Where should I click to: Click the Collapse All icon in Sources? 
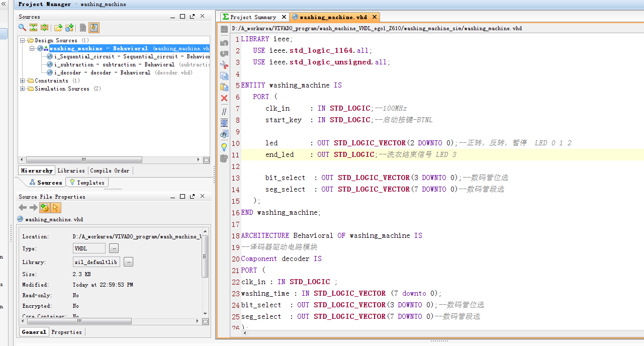tap(33, 28)
